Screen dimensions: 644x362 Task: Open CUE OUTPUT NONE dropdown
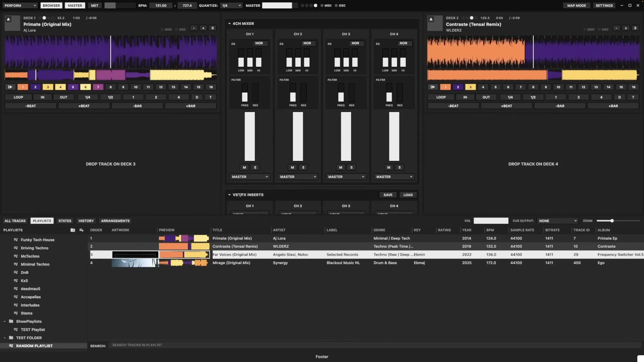point(558,221)
